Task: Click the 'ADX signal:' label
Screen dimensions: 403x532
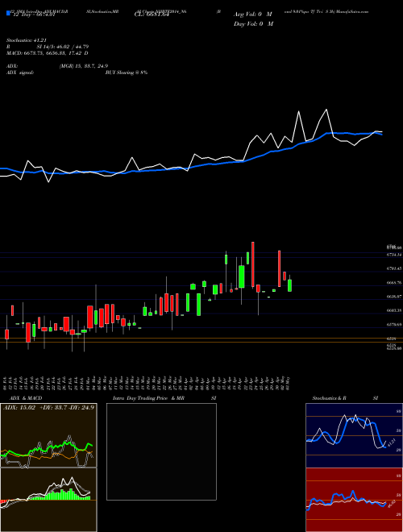Action: click(x=20, y=73)
